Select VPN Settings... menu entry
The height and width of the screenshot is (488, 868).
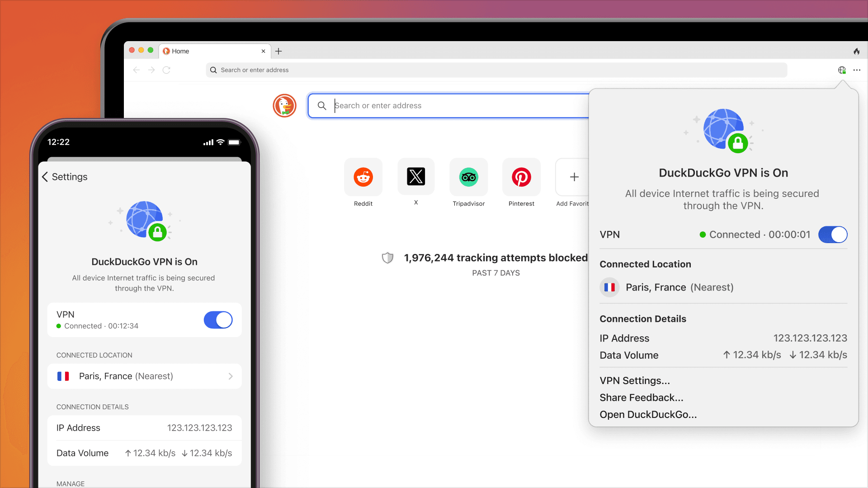[x=634, y=380]
